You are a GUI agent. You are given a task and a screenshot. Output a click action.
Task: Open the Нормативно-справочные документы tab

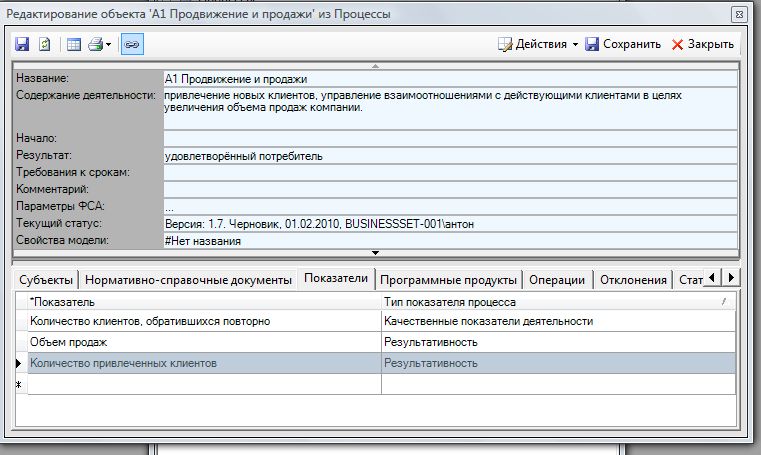click(189, 279)
